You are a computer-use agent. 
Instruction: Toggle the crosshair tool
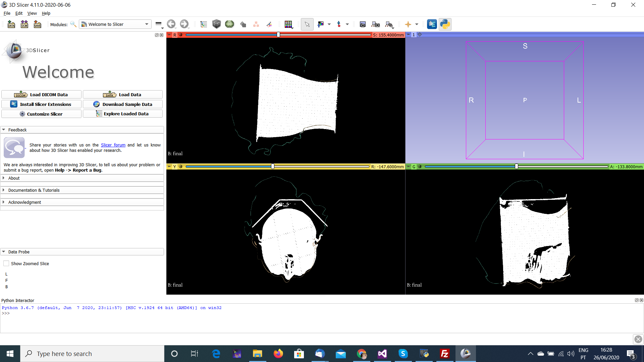click(x=408, y=24)
